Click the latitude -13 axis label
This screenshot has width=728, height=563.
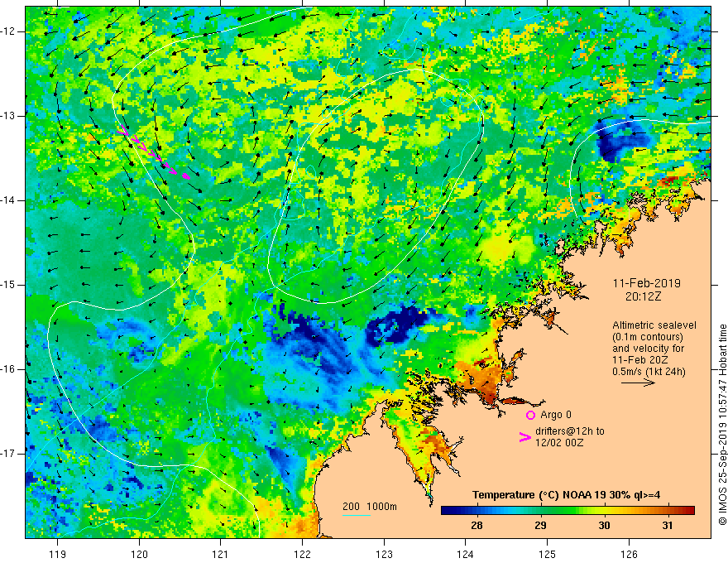click(8, 116)
